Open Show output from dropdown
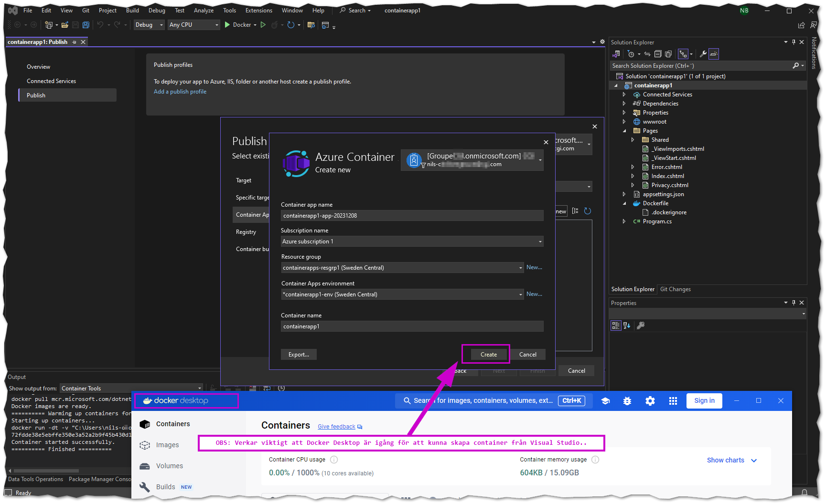 131,388
